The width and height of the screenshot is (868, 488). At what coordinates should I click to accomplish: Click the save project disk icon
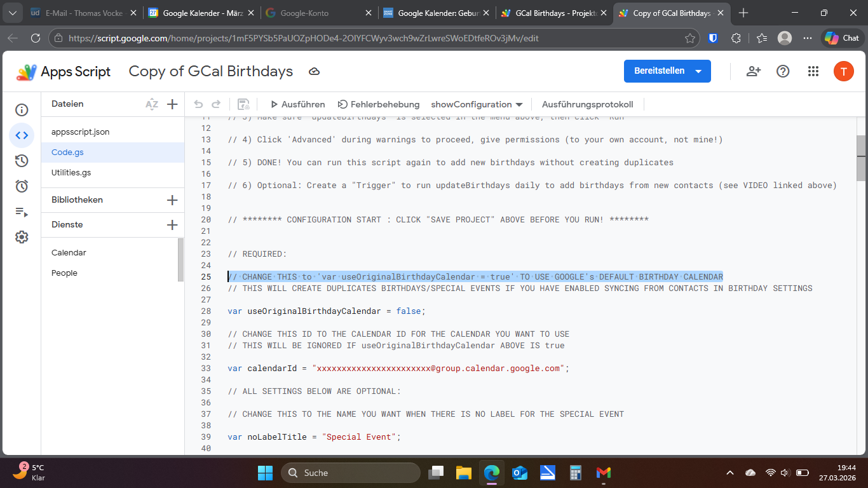243,104
